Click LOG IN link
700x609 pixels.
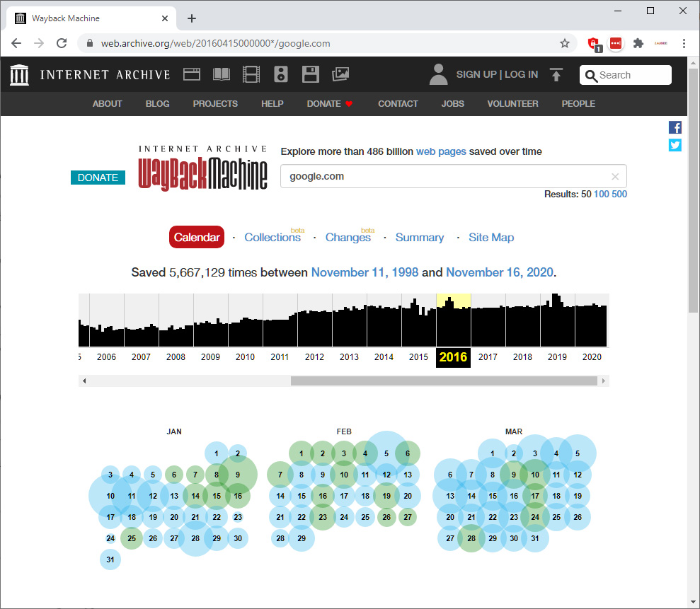tap(521, 74)
